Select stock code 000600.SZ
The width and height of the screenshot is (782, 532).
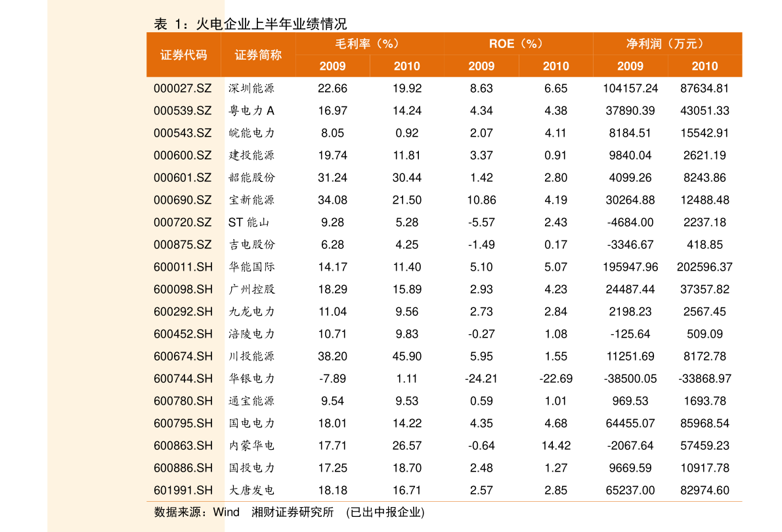[183, 155]
